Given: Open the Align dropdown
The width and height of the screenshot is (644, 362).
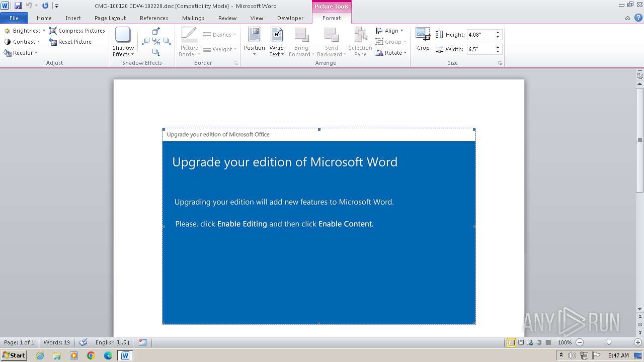Looking at the screenshot, I should coord(389,31).
